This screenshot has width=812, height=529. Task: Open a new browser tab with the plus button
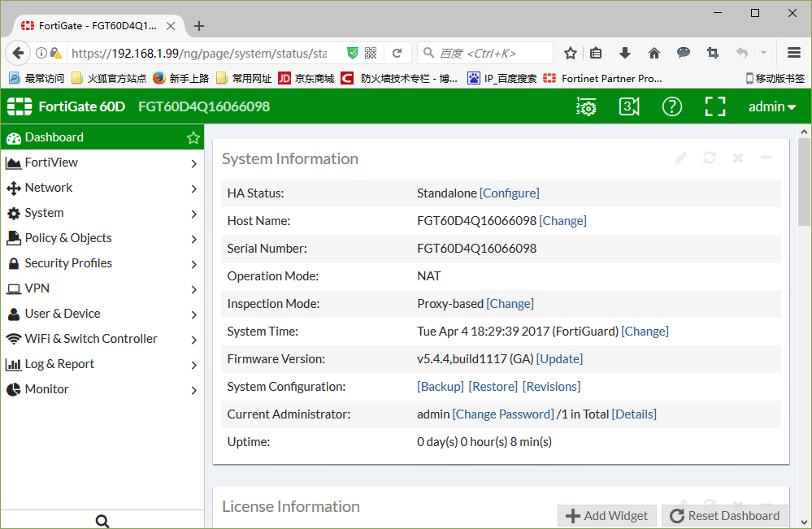coord(199,26)
